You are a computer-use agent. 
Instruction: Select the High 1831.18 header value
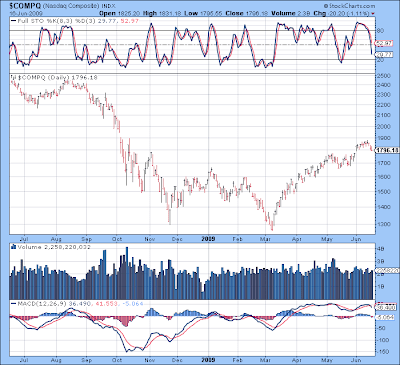[162, 13]
